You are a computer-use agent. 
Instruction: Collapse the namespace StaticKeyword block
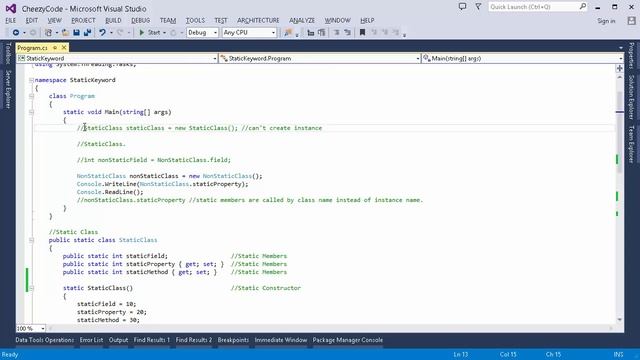point(31,80)
